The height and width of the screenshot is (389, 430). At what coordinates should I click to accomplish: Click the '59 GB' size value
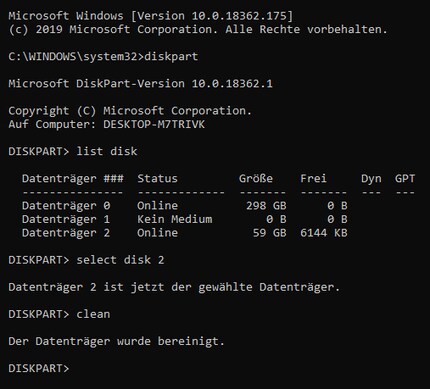click(x=269, y=233)
